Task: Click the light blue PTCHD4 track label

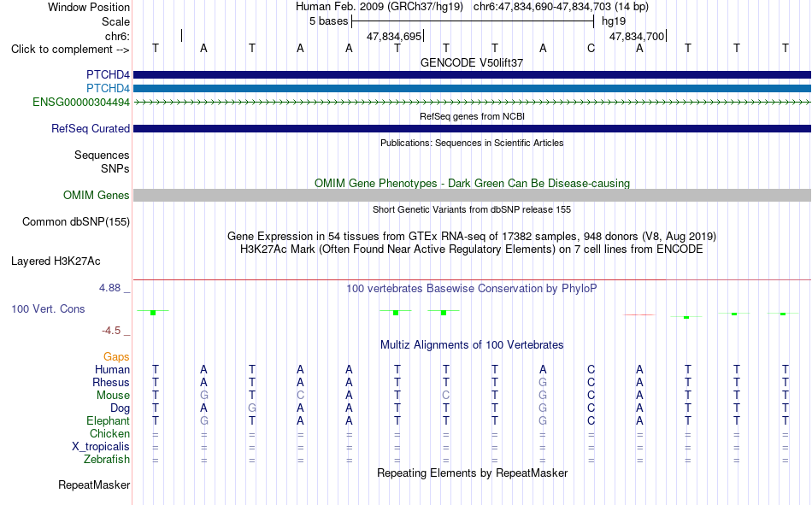Action: point(108,88)
